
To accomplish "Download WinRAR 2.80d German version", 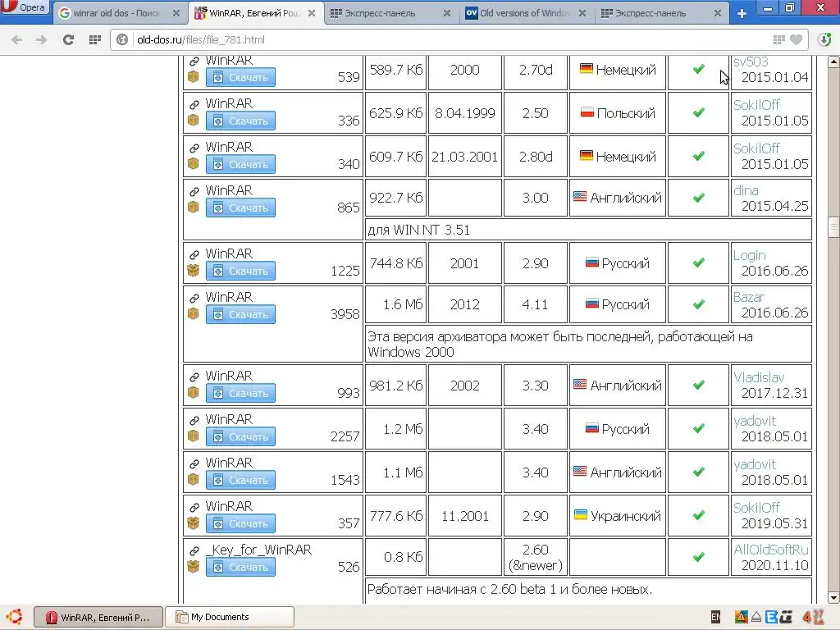I will point(240,164).
